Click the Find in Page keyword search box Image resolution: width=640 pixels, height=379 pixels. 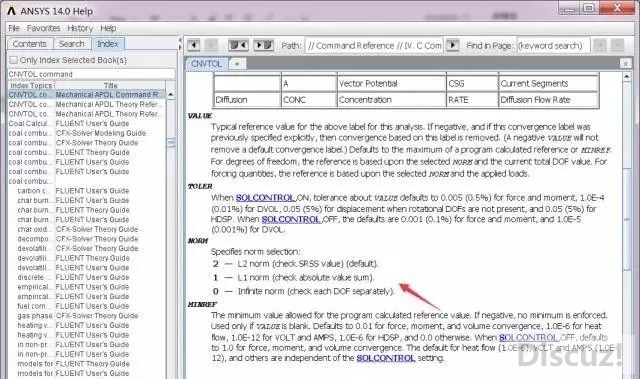tap(553, 45)
